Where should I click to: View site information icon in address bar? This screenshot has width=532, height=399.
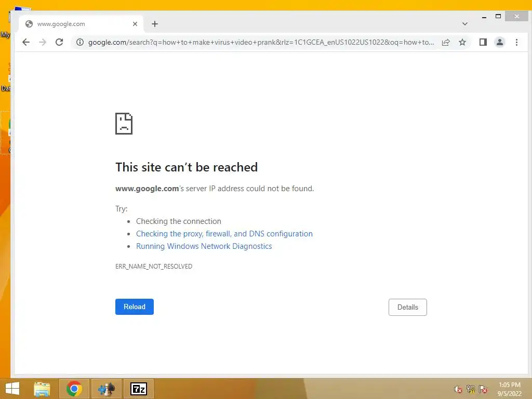pyautogui.click(x=79, y=42)
